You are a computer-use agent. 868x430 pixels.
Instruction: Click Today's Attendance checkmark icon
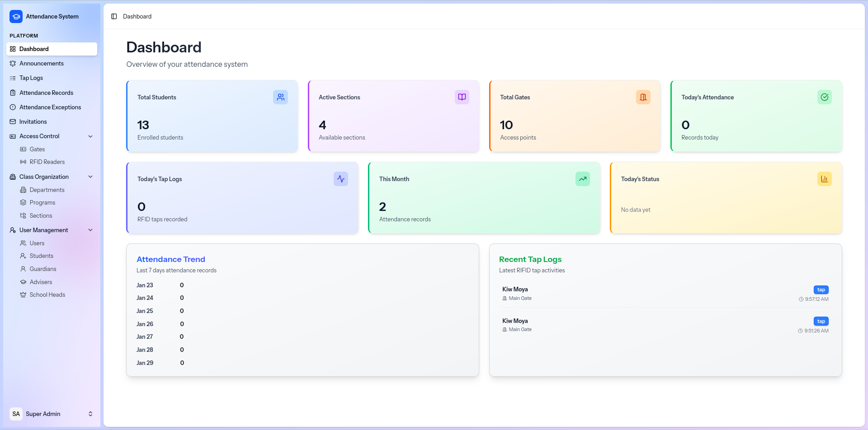coord(824,97)
